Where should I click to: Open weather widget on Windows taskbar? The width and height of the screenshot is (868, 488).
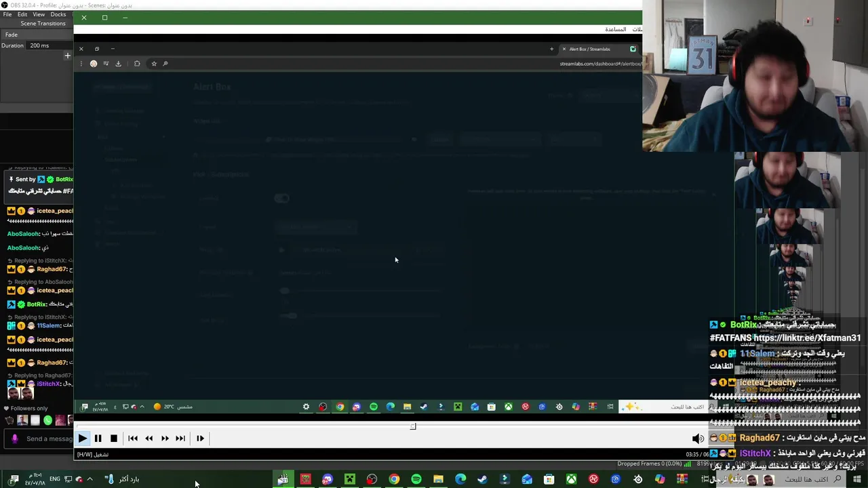[x=122, y=479]
